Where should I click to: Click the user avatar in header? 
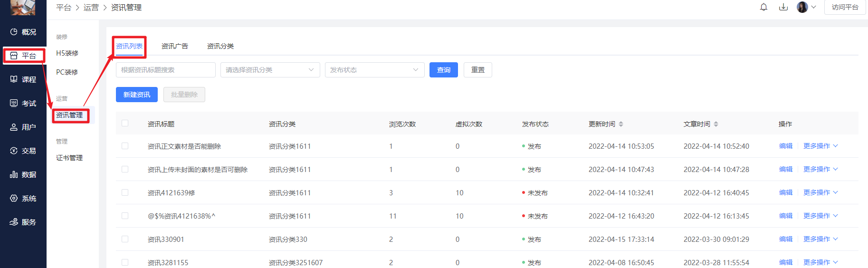pos(802,7)
